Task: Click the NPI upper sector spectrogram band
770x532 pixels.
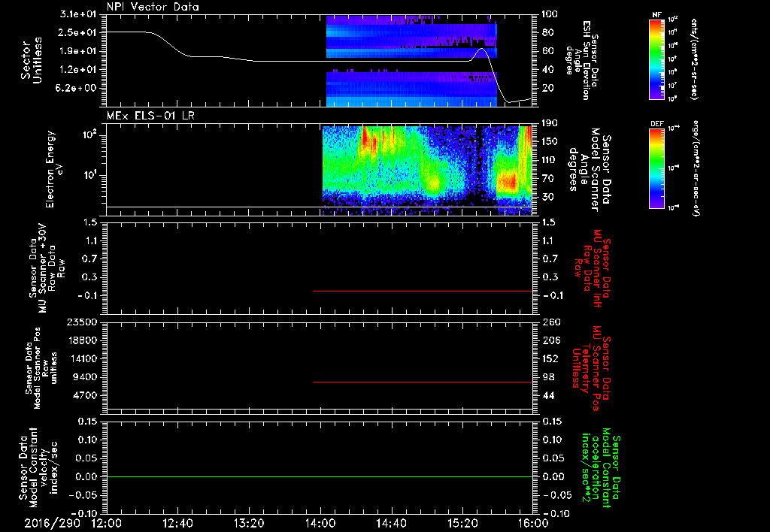Action: click(411, 37)
